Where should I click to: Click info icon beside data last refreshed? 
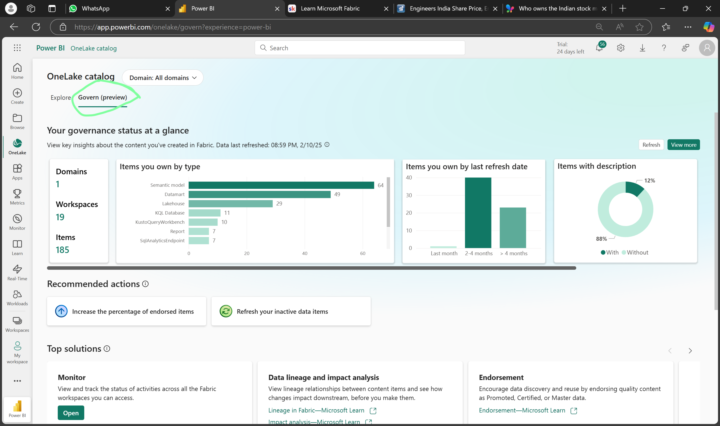tap(327, 145)
